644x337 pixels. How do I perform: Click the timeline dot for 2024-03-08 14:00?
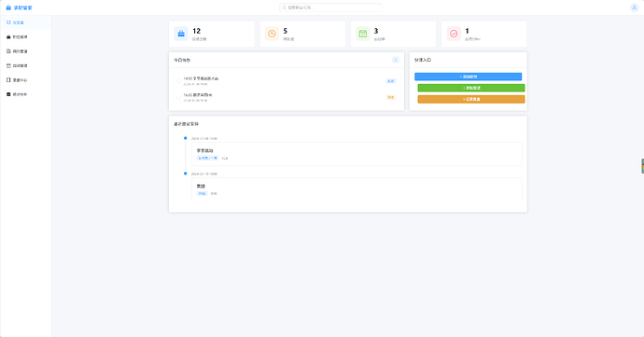click(x=185, y=138)
